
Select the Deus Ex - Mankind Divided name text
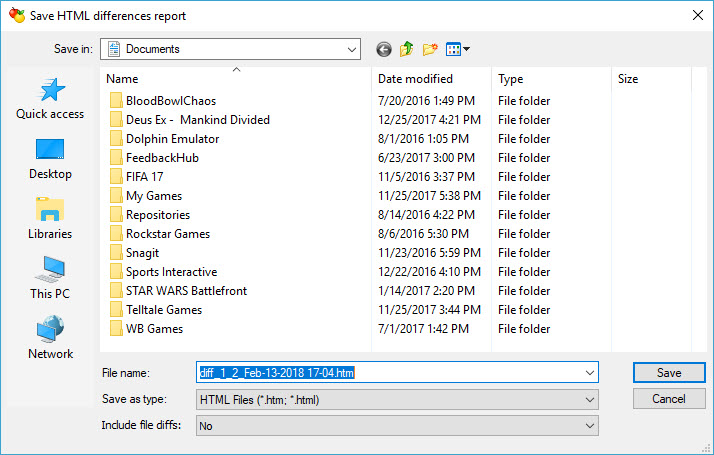(x=198, y=120)
